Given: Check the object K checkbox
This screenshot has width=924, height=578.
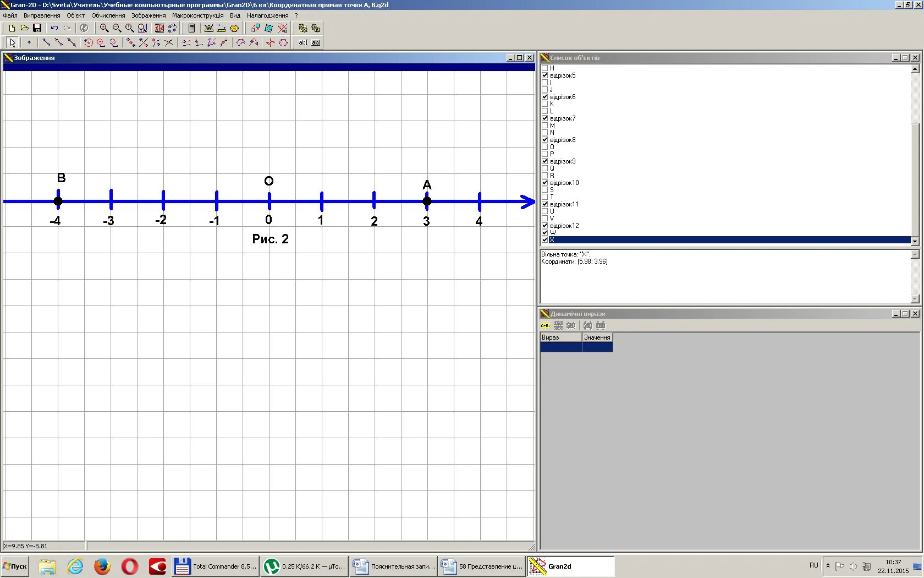Looking at the screenshot, I should (545, 104).
